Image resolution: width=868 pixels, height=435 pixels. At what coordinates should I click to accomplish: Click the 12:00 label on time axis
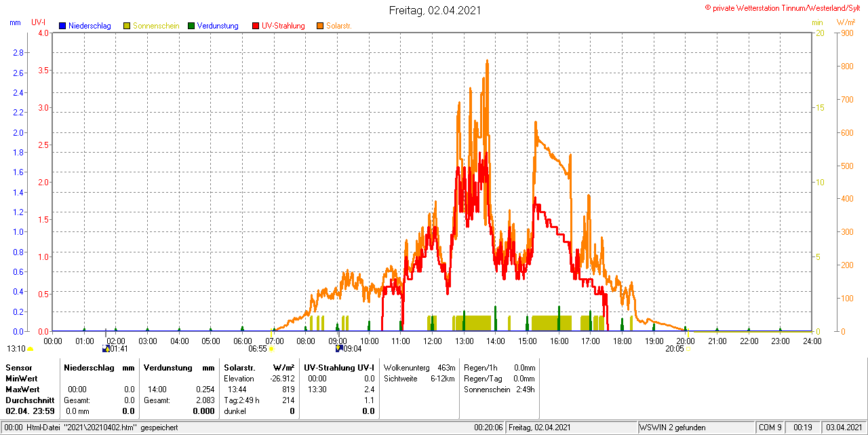[433, 341]
